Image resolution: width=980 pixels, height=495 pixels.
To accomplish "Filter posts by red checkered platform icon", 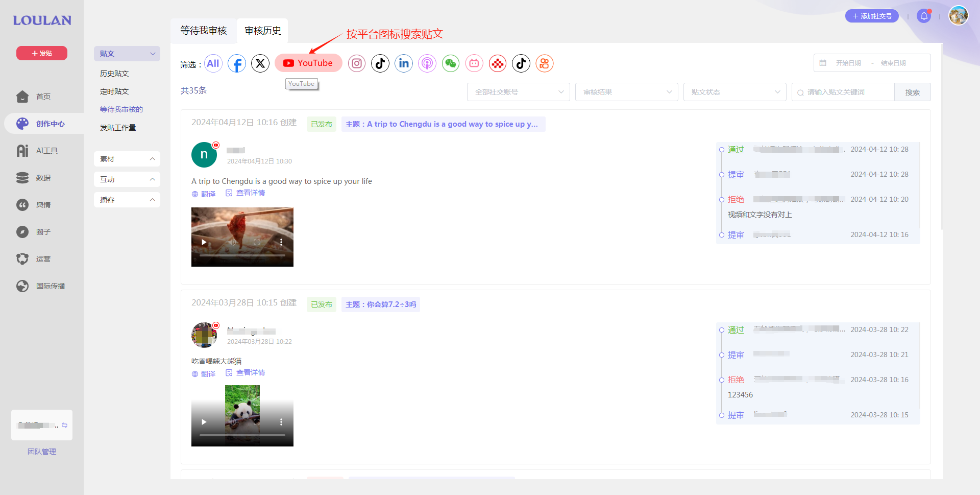I will (498, 63).
